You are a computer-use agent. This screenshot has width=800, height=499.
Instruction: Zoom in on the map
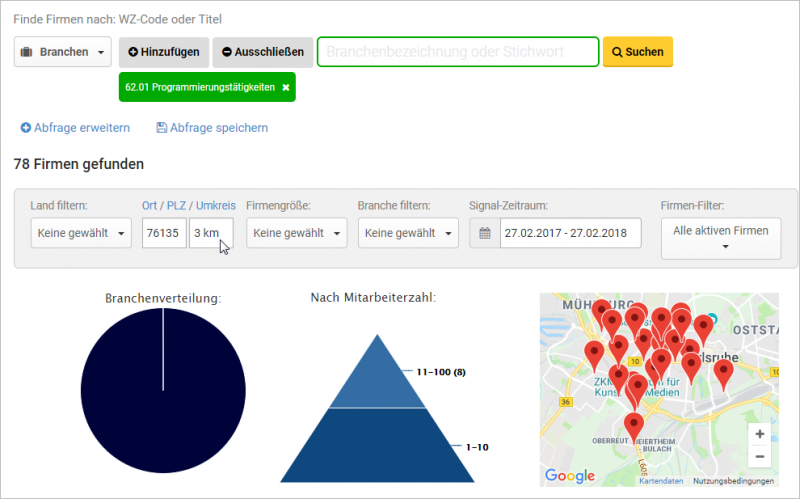point(759,435)
